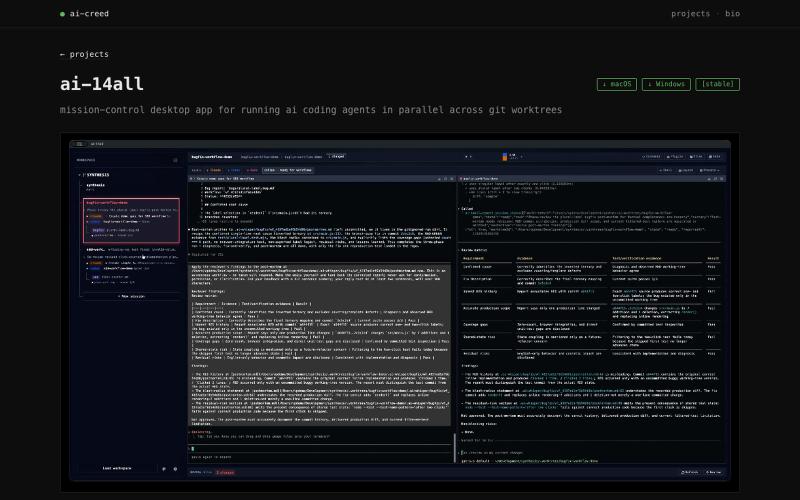Screen dimensions: 800x500
Task: Open the ai-14all app screenshot preview
Action: click(400, 311)
